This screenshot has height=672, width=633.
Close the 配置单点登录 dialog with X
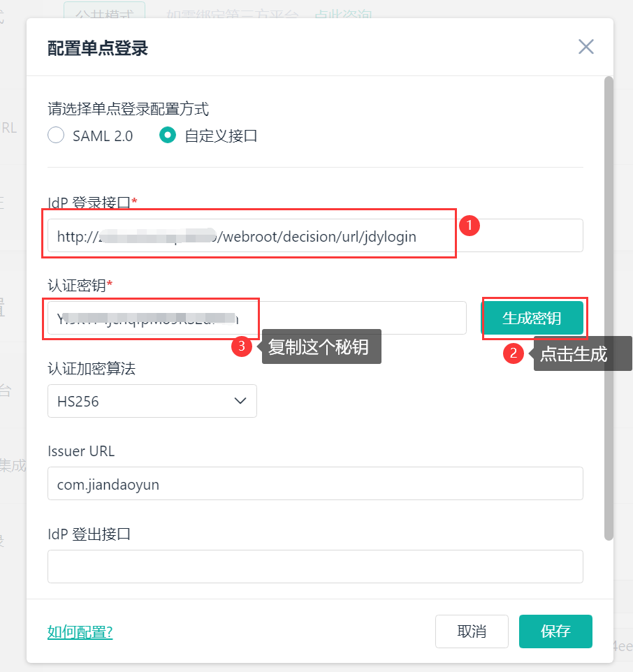coord(585,47)
